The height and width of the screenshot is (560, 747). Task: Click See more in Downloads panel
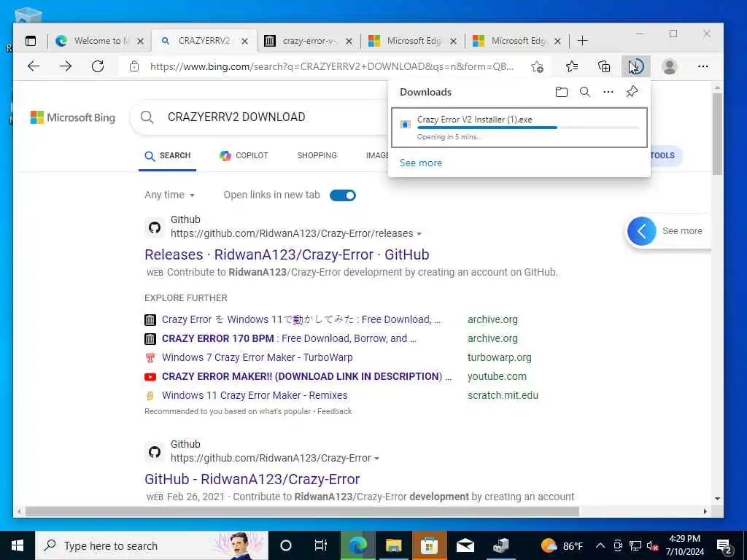pos(421,163)
